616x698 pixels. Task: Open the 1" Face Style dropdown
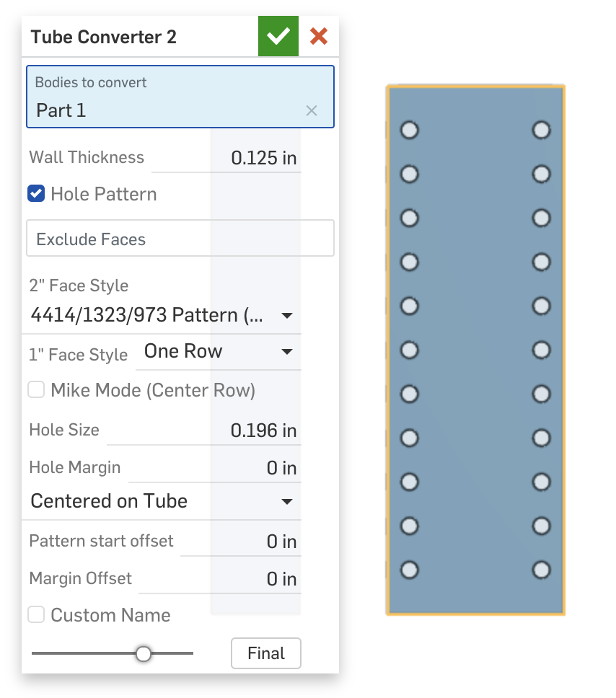pyautogui.click(x=219, y=352)
